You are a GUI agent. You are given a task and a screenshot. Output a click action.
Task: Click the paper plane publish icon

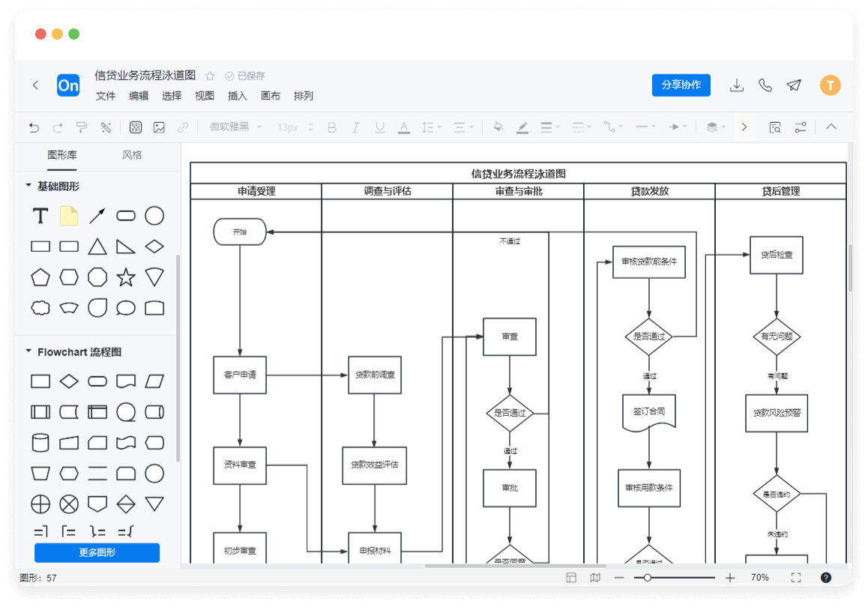tap(794, 85)
